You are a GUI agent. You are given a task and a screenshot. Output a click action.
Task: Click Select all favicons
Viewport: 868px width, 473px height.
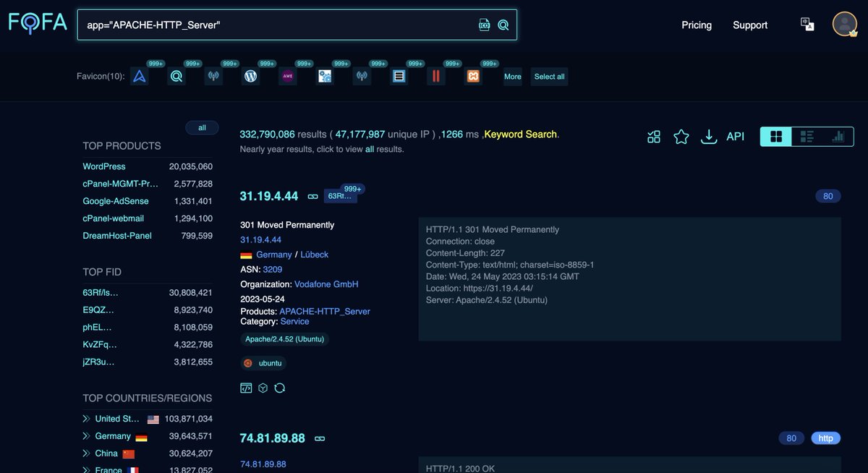[x=549, y=77]
